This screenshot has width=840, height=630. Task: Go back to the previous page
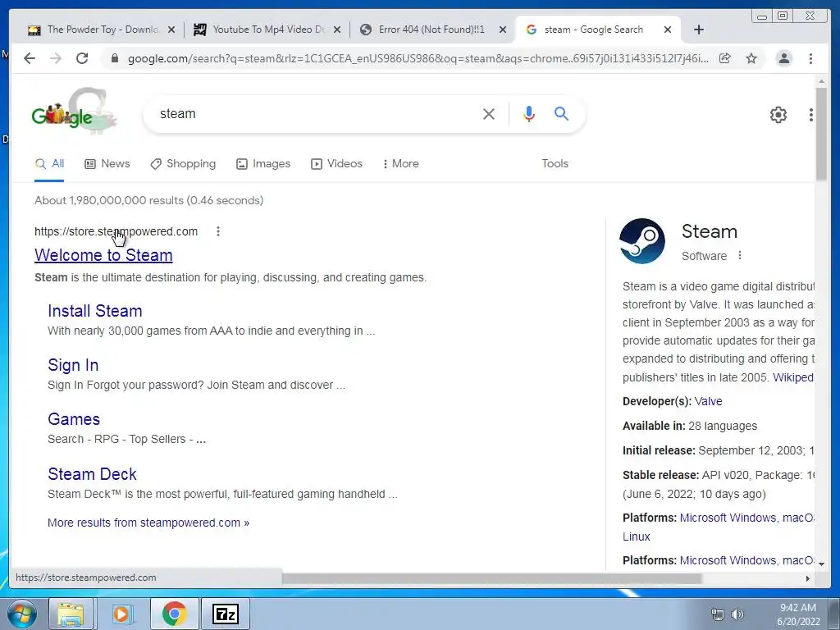pyautogui.click(x=30, y=58)
